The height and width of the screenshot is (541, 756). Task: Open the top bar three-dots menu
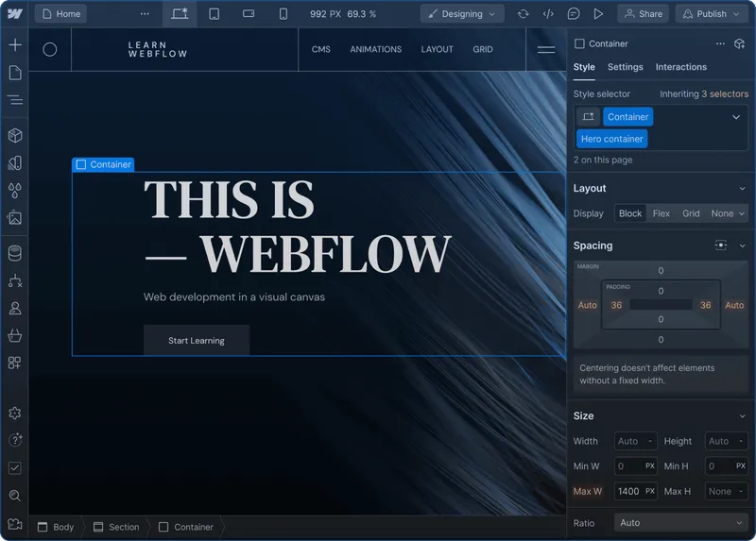(x=145, y=14)
